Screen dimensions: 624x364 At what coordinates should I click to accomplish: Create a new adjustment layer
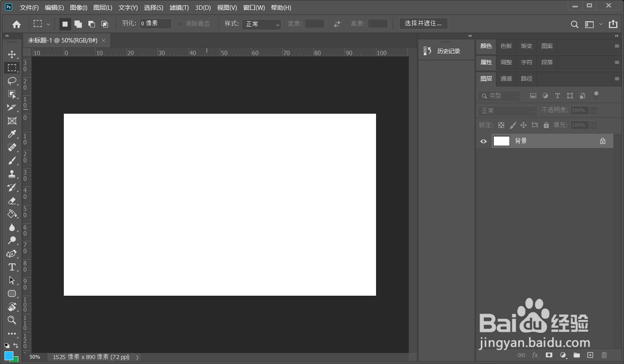pyautogui.click(x=563, y=355)
